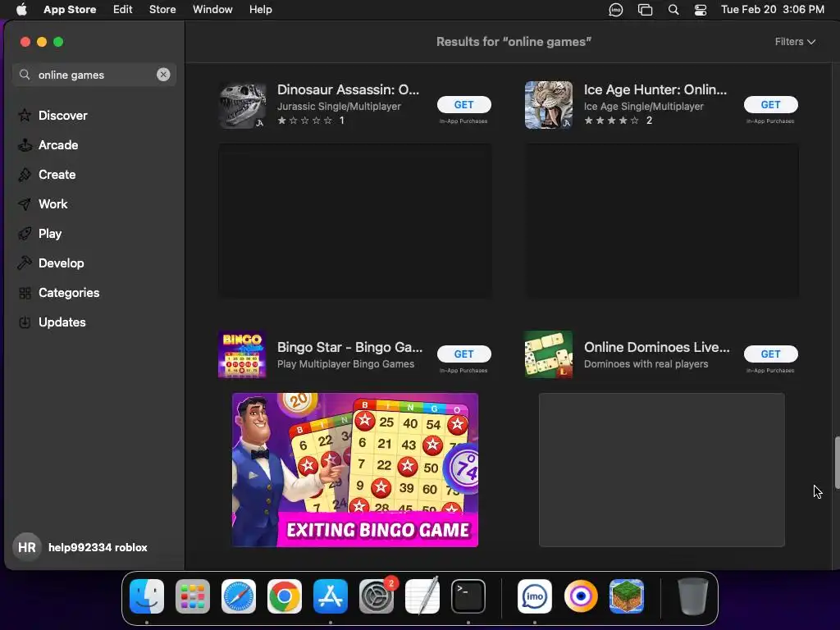Open the Online Dominoes Live title link
Viewport: 840px width, 630px height.
(657, 347)
